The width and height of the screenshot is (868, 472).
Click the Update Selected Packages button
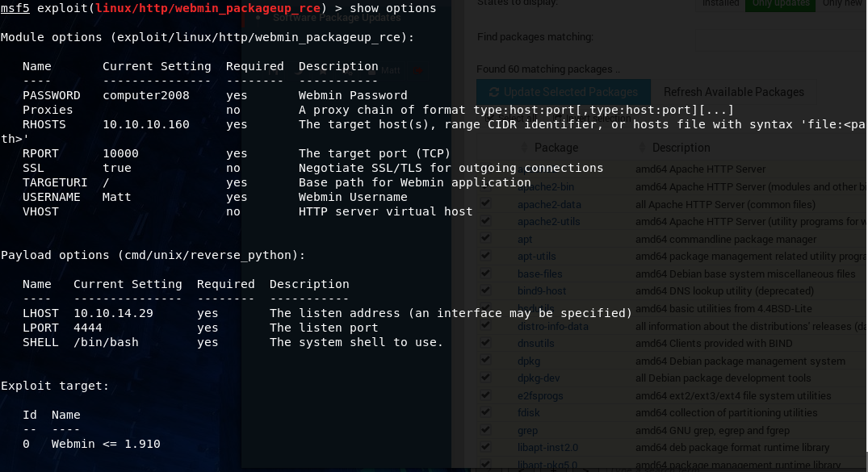(563, 92)
